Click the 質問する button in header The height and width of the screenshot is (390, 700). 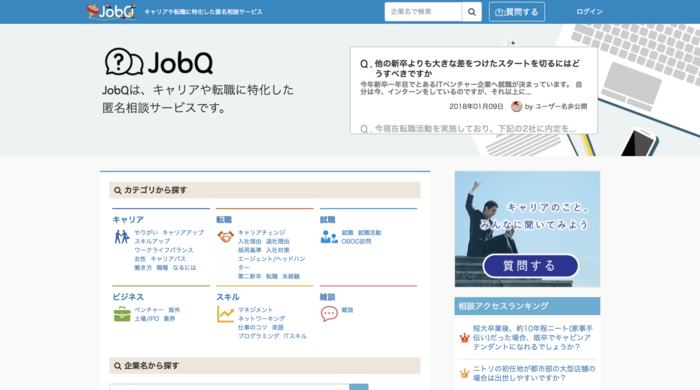pos(517,12)
